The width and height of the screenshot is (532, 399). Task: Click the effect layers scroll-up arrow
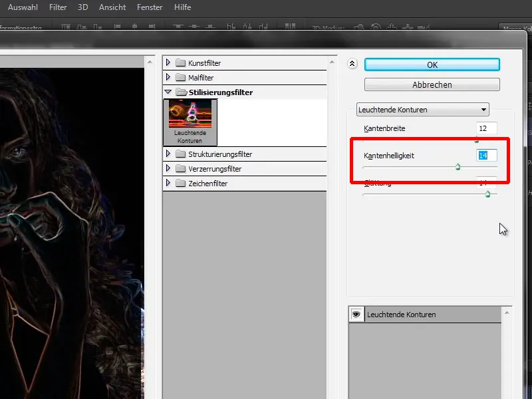(x=507, y=313)
